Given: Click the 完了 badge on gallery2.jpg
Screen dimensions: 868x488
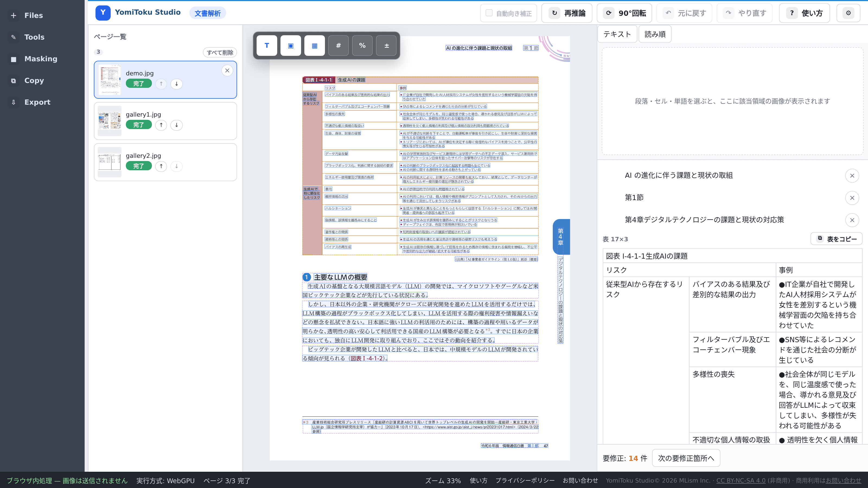Looking at the screenshot, I should point(139,166).
